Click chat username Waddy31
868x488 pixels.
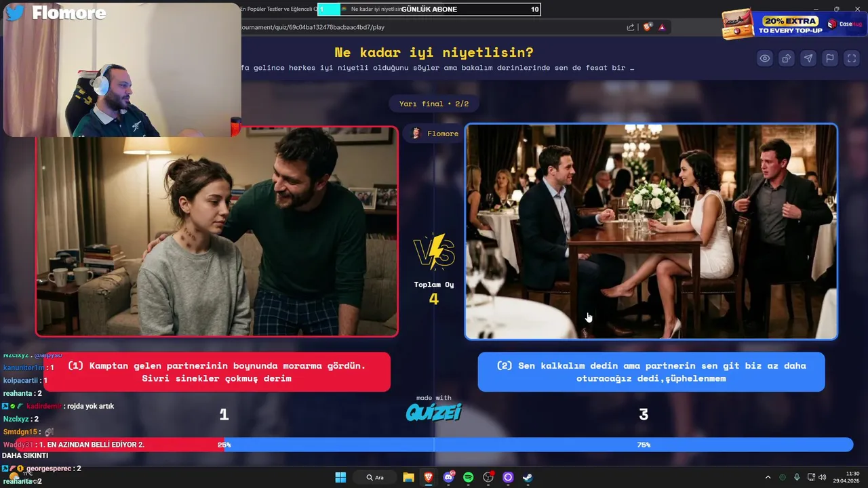18,445
